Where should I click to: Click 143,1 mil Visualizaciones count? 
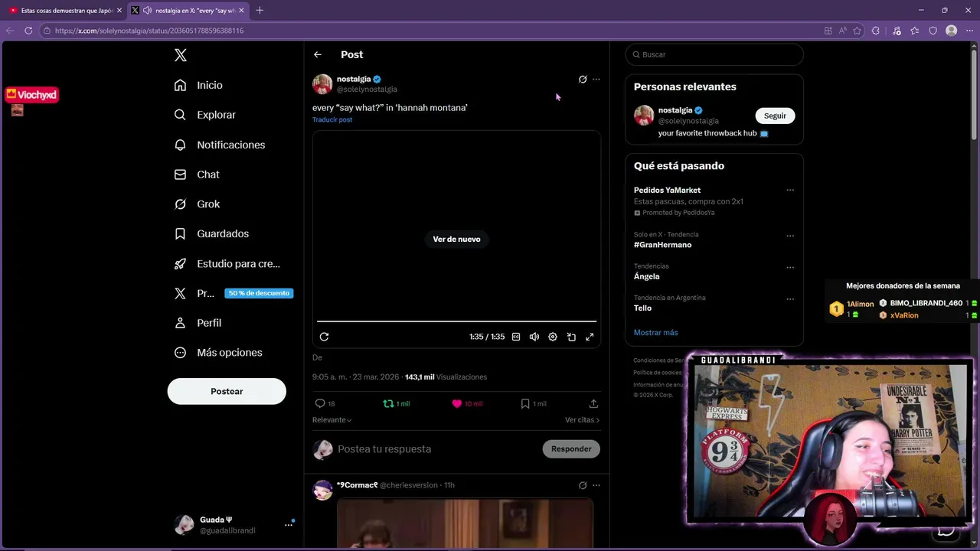point(446,377)
